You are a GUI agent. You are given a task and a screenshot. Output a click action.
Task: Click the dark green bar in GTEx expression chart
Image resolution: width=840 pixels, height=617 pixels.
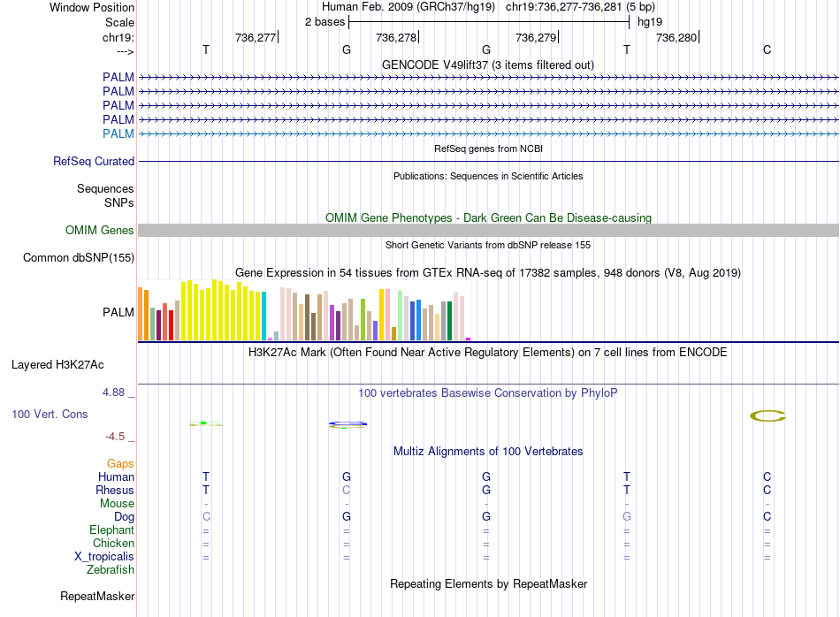[x=449, y=321]
